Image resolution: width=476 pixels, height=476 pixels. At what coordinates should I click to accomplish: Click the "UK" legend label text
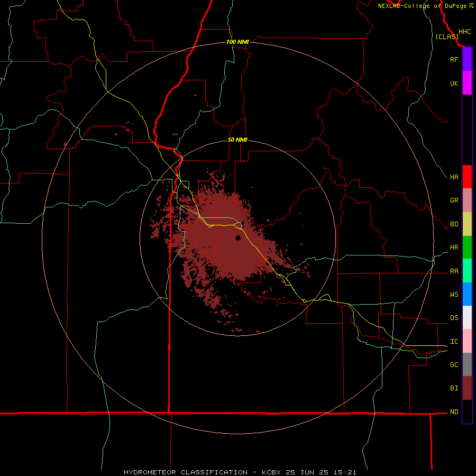coord(454,83)
